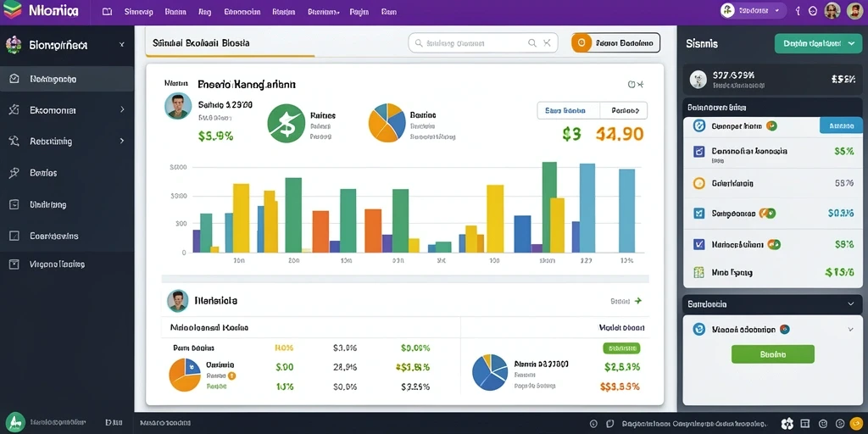Click the second sidebar row's icon
This screenshot has width=868, height=434.
tap(14, 110)
